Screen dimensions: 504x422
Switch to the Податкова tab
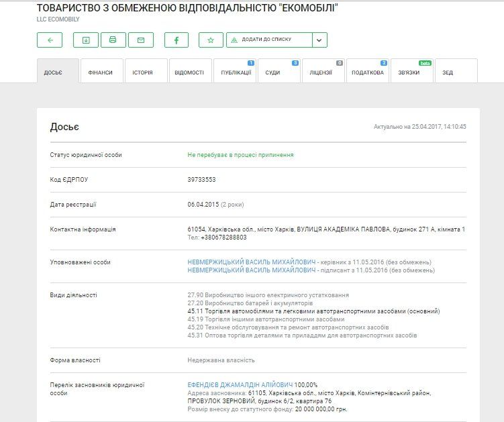click(x=368, y=70)
